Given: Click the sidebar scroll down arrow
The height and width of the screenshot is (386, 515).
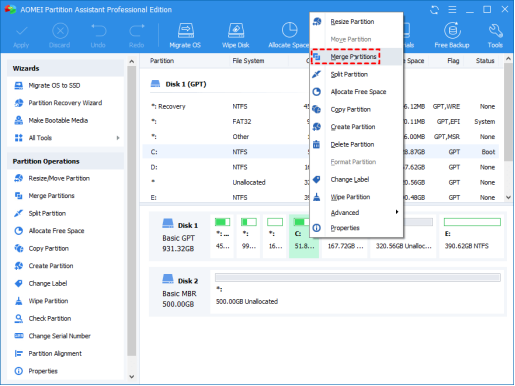Looking at the screenshot, I should pyautogui.click(x=132, y=377).
